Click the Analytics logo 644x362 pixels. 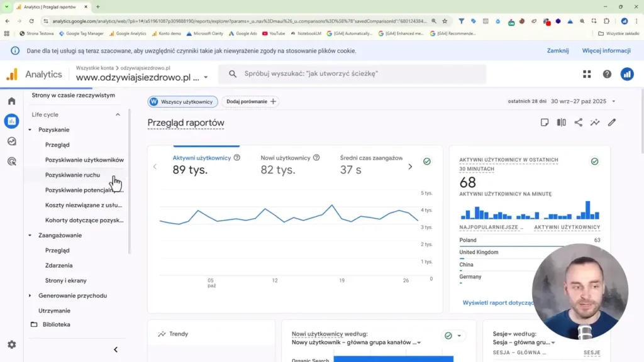point(35,74)
